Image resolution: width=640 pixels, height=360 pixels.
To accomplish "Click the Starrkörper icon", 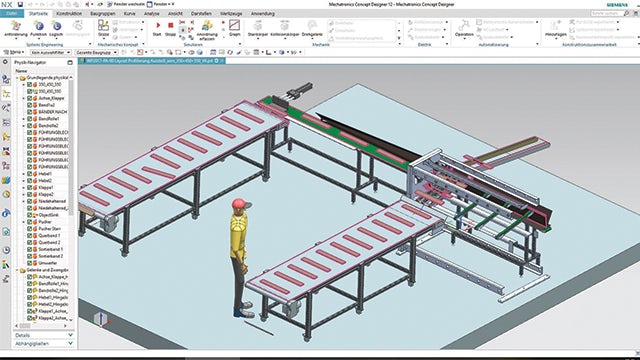I will (x=258, y=26).
